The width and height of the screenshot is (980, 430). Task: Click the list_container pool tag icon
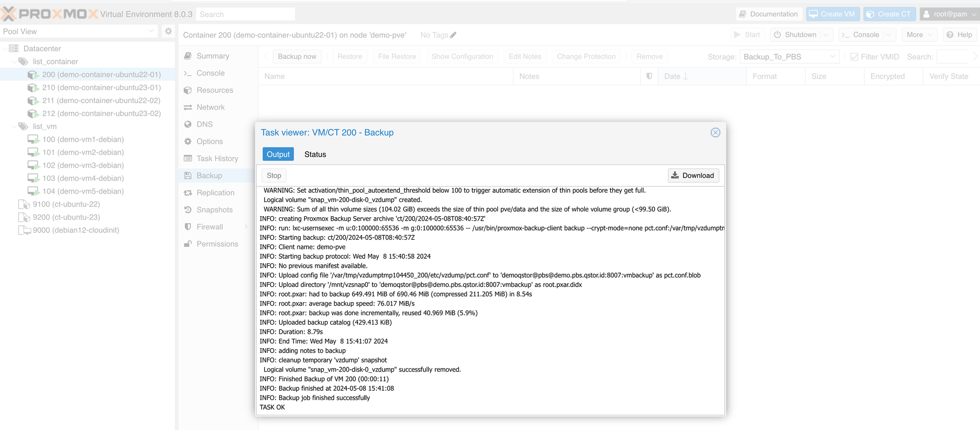point(23,61)
